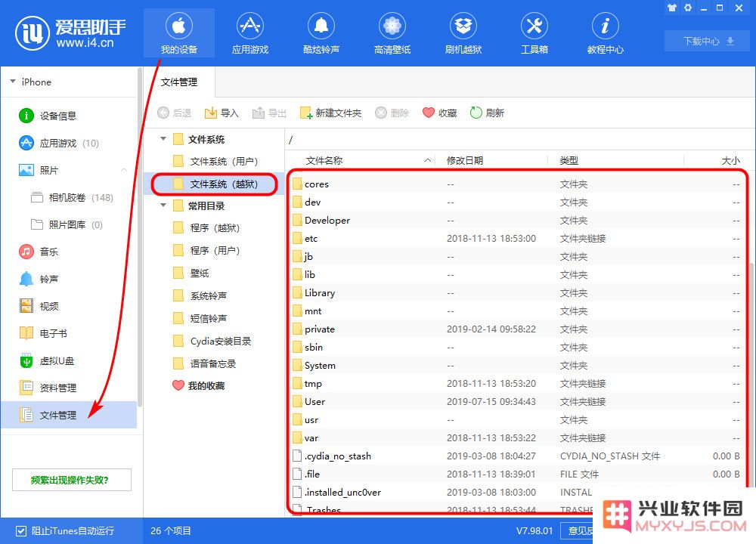This screenshot has width=756, height=544.
Task: Select the private folder row
Action: click(x=517, y=329)
